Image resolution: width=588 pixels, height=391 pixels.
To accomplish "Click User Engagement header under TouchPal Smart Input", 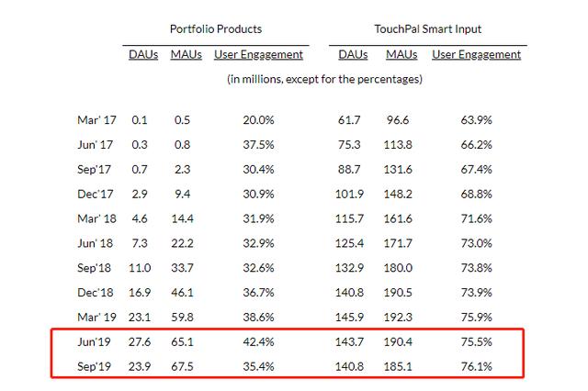I will point(476,55).
